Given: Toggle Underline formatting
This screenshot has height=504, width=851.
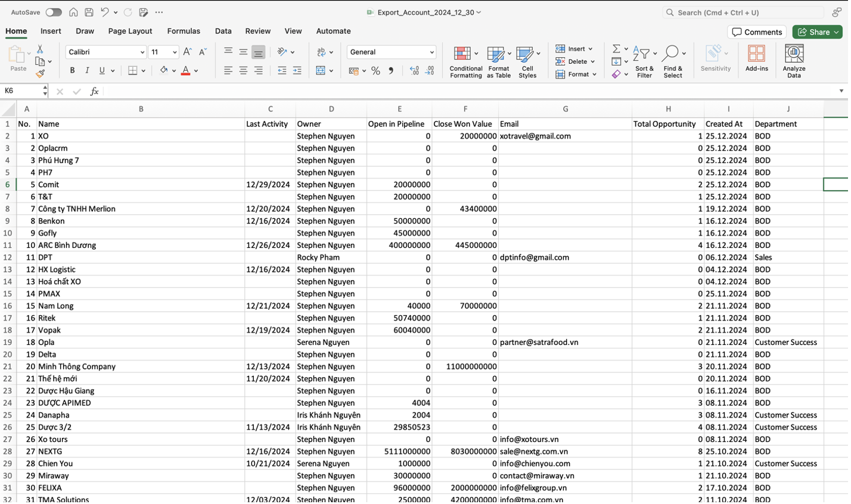Looking at the screenshot, I should [103, 71].
